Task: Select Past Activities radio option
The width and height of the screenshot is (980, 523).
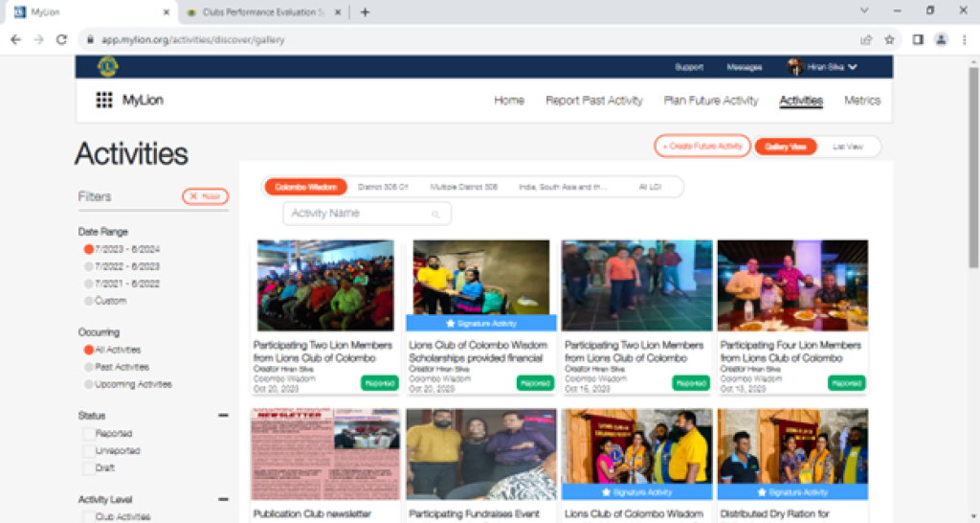Action: [x=89, y=367]
